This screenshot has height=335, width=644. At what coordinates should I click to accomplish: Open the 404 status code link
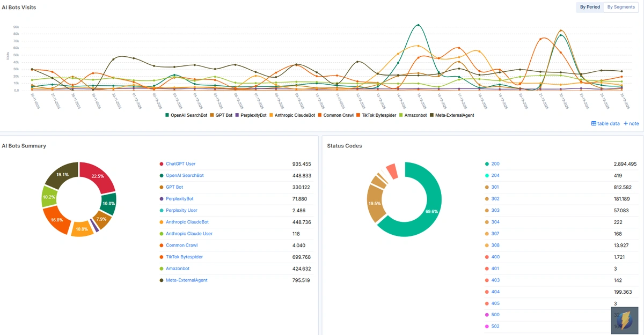pyautogui.click(x=495, y=292)
